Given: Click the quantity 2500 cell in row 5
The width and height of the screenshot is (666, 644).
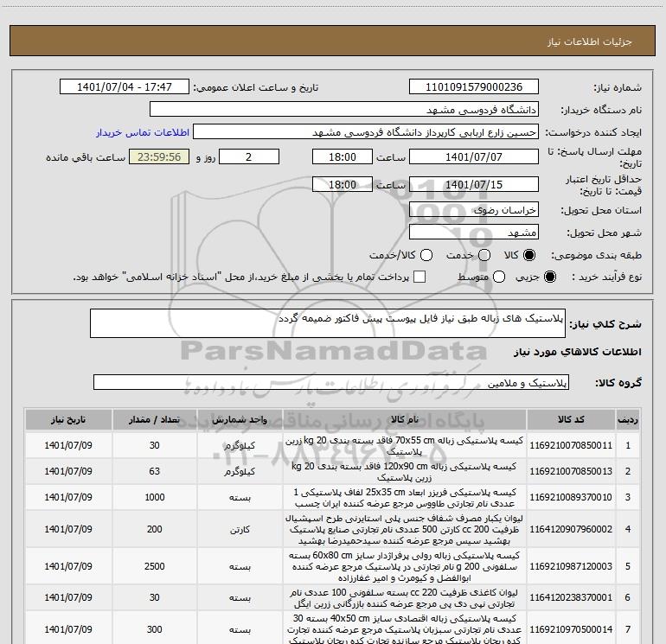Looking at the screenshot, I should pyautogui.click(x=155, y=566).
